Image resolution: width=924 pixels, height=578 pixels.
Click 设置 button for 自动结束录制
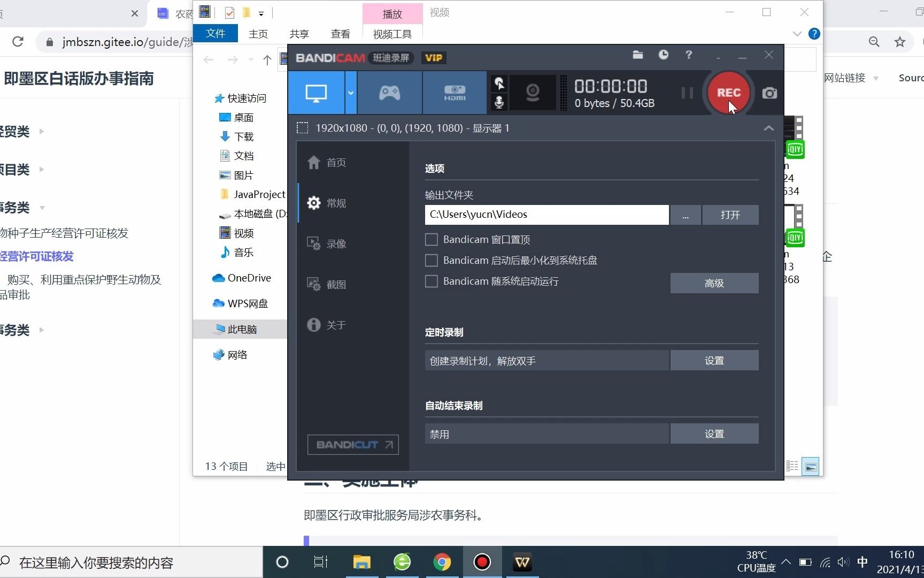click(x=714, y=433)
